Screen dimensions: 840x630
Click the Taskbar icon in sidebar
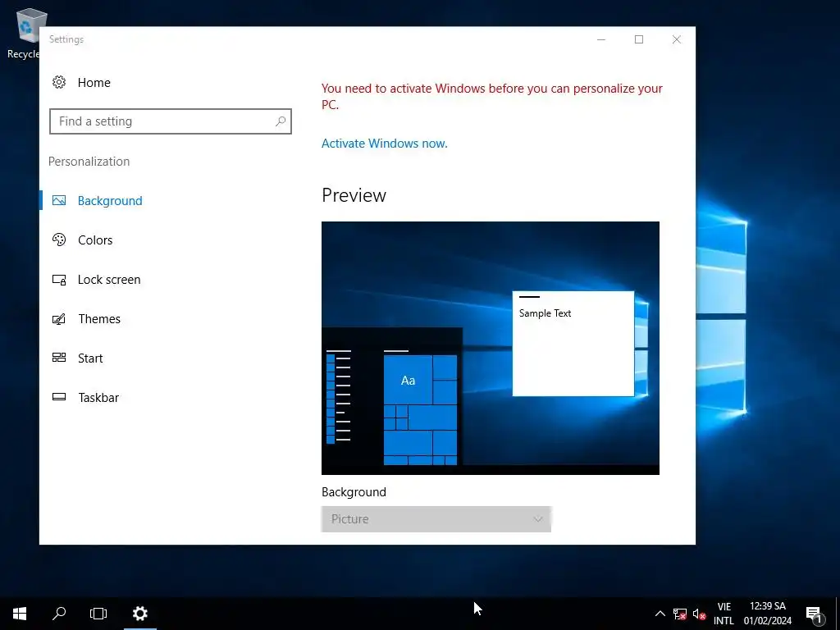(x=59, y=397)
